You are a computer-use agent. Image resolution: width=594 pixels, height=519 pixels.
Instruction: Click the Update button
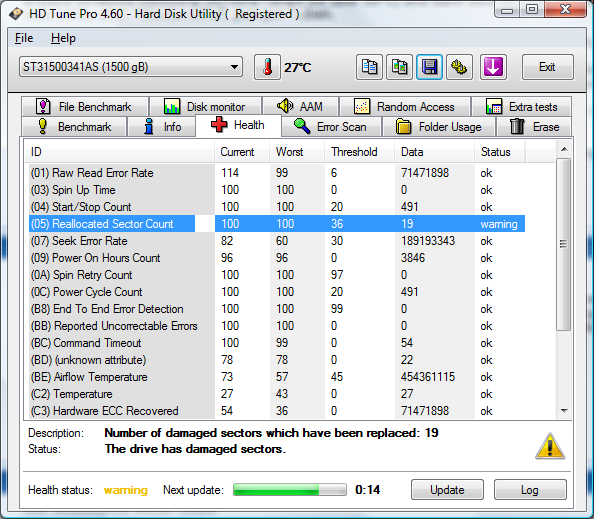pos(447,490)
